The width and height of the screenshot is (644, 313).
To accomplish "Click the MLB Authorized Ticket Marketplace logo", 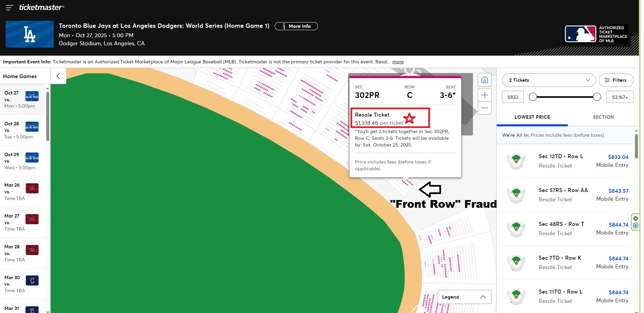I will click(x=596, y=34).
